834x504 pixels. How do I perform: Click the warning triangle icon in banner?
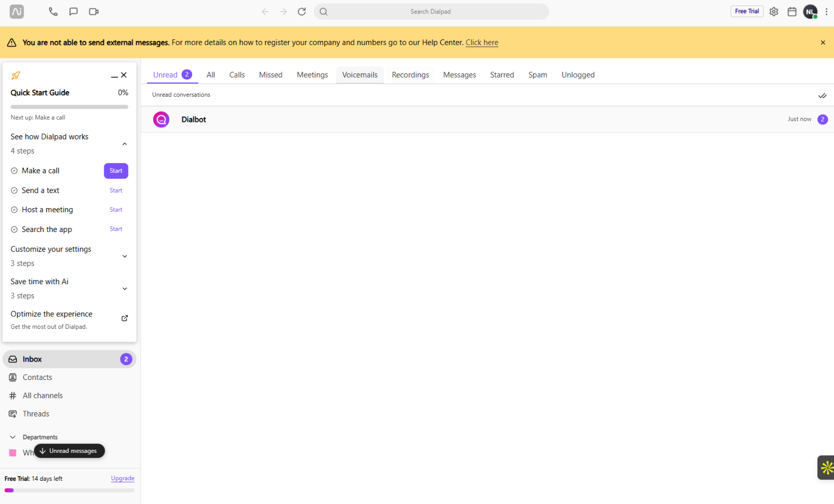(x=12, y=42)
